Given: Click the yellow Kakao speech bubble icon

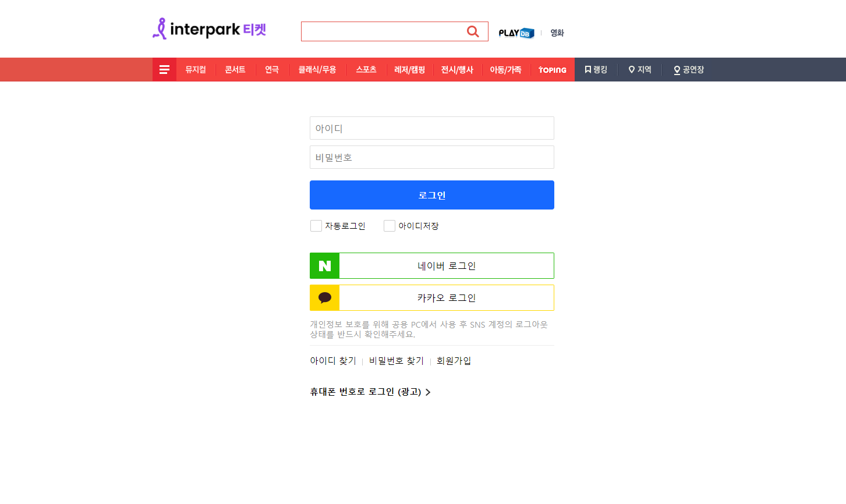Looking at the screenshot, I should click(x=324, y=297).
